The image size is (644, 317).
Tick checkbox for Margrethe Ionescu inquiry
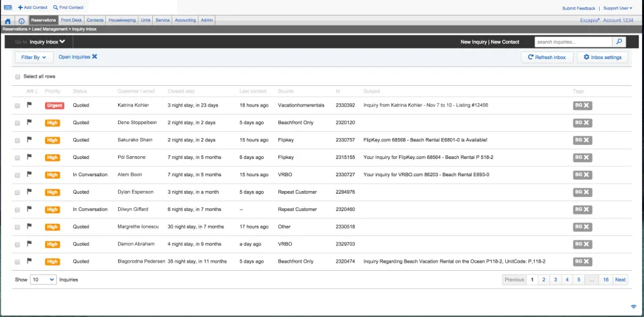17,227
